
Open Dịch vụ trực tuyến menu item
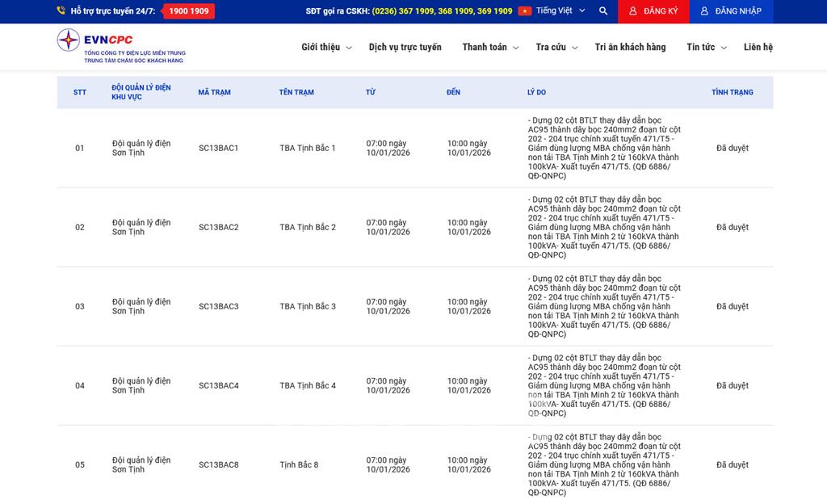click(x=405, y=48)
